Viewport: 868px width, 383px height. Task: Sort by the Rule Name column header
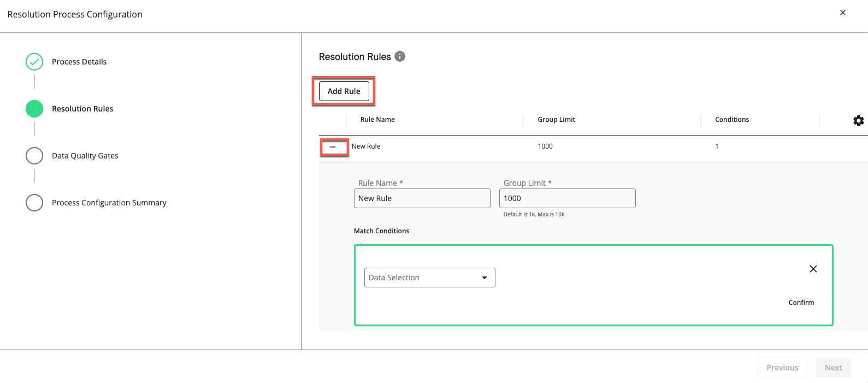click(x=377, y=120)
